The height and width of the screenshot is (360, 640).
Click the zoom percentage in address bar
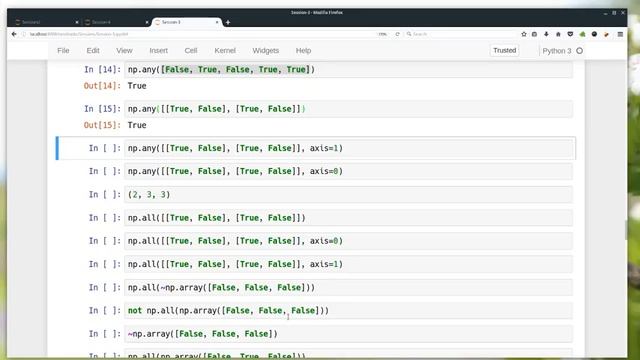click(x=382, y=34)
